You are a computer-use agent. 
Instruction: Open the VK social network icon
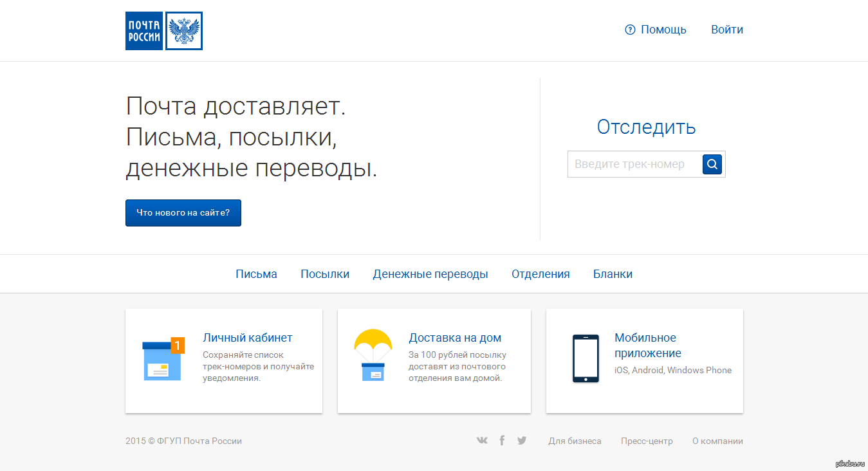(482, 441)
